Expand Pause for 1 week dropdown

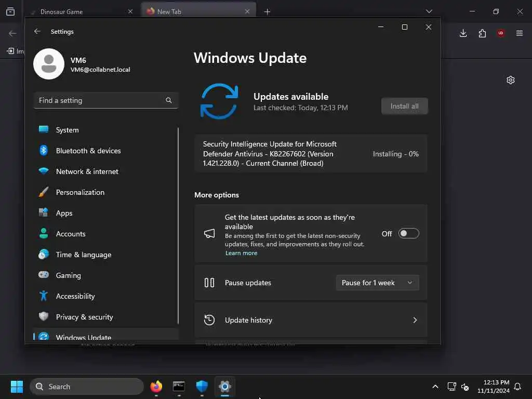coord(377,283)
